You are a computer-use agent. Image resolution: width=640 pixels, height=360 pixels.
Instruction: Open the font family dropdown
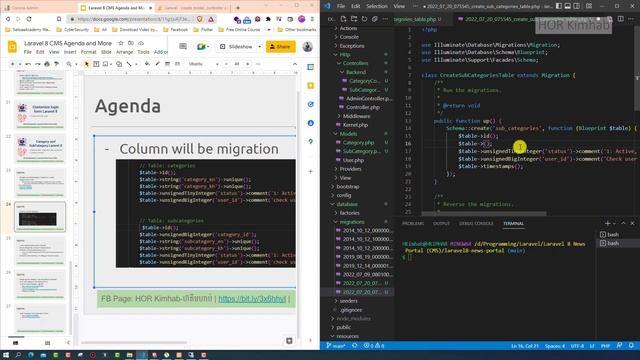[x=203, y=64]
